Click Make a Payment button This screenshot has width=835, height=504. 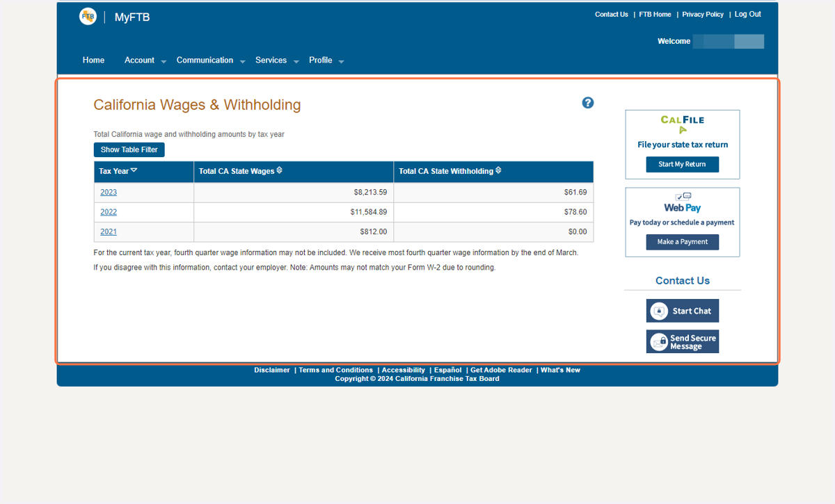(x=682, y=242)
